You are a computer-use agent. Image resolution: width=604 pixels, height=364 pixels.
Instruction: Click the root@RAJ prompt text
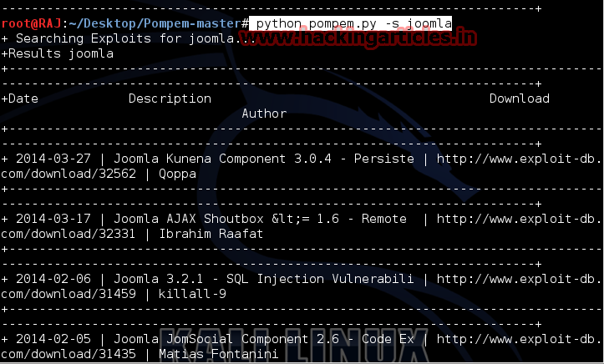(x=30, y=25)
